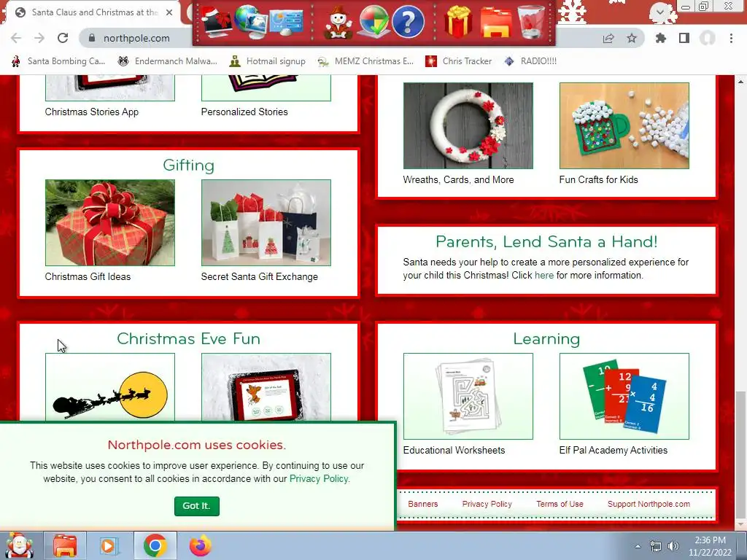Click the white wreath image
The height and width of the screenshot is (560, 747).
click(x=468, y=125)
